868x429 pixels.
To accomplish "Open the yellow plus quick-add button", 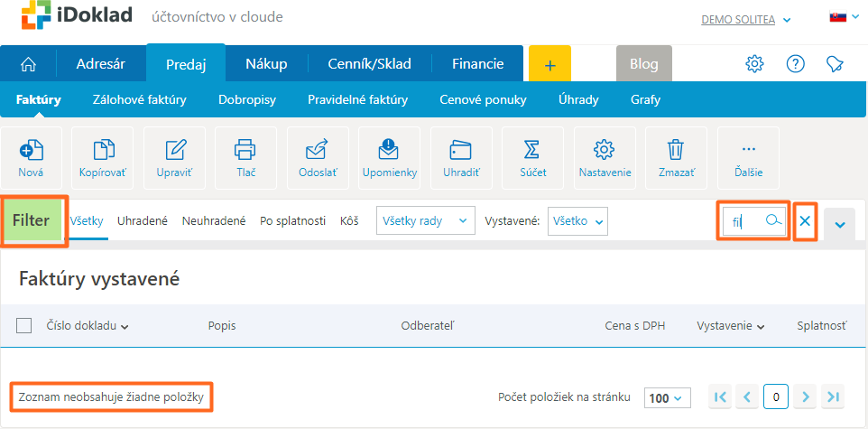I will pyautogui.click(x=550, y=64).
